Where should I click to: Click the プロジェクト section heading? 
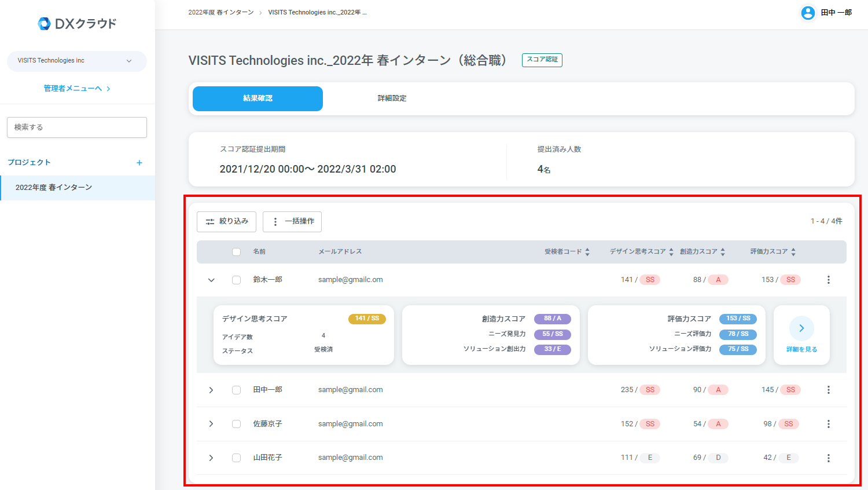[x=29, y=163]
